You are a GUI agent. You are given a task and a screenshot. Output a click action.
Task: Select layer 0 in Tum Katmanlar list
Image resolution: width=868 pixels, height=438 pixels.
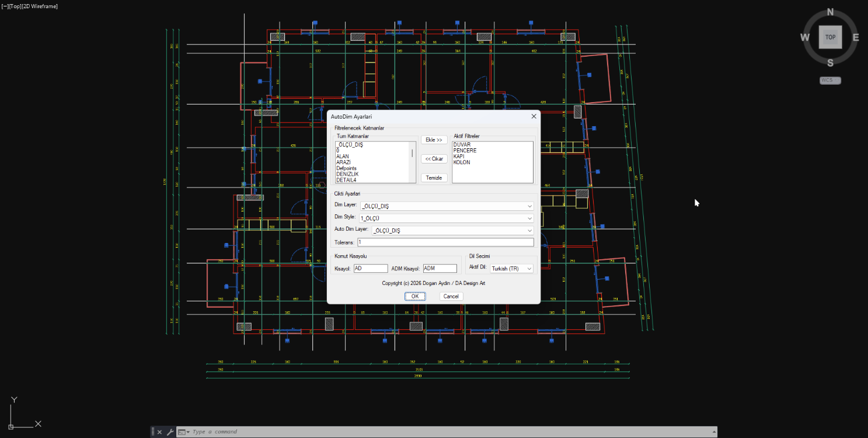click(x=337, y=150)
